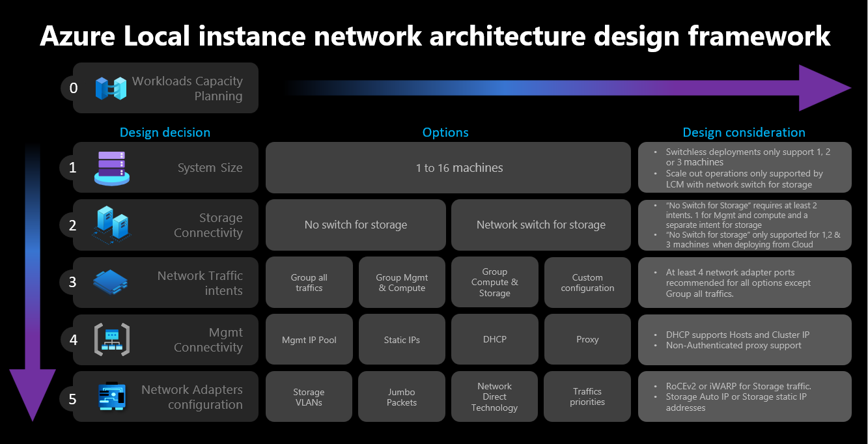Image resolution: width=868 pixels, height=444 pixels.
Task: Click DHCP supports Hosts and Cluster IP text
Action: pos(737,335)
